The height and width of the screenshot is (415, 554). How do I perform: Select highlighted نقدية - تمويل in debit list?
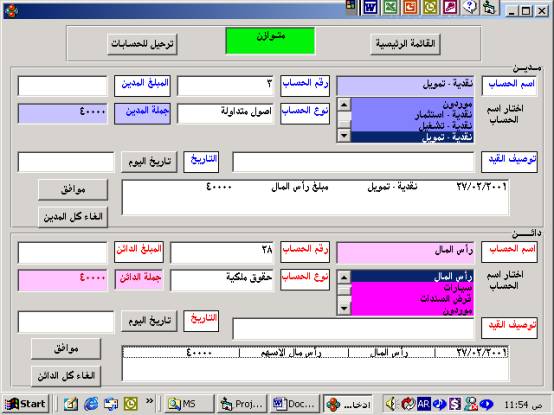[x=412, y=137]
